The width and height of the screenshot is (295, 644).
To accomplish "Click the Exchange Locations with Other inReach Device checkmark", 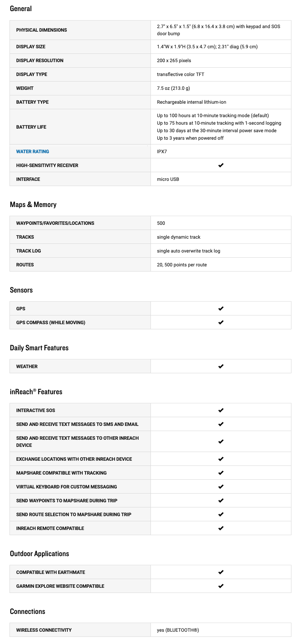I will 221,459.
